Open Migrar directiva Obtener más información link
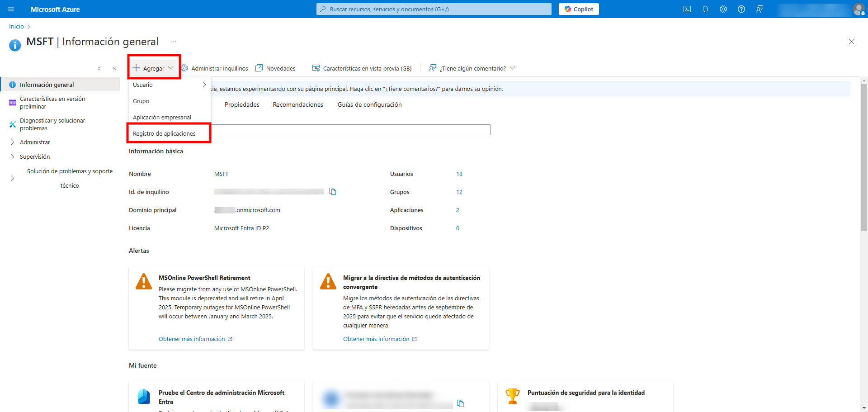This screenshot has width=868, height=412. pyautogui.click(x=380, y=339)
